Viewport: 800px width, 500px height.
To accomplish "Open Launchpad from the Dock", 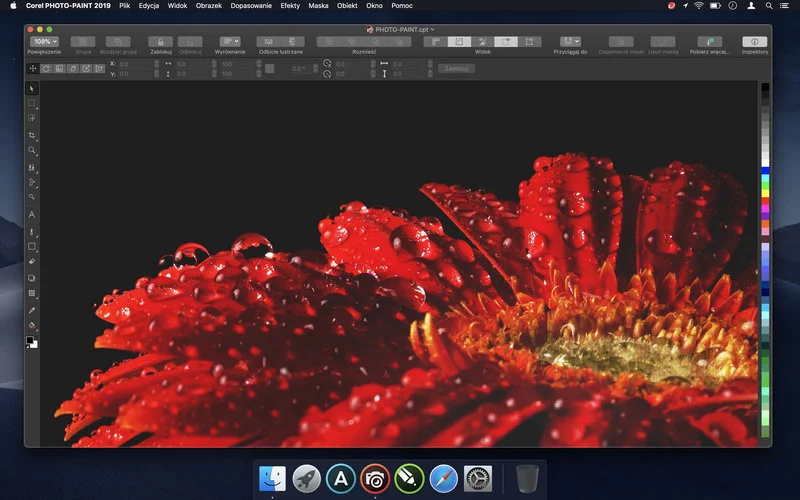I will point(307,479).
